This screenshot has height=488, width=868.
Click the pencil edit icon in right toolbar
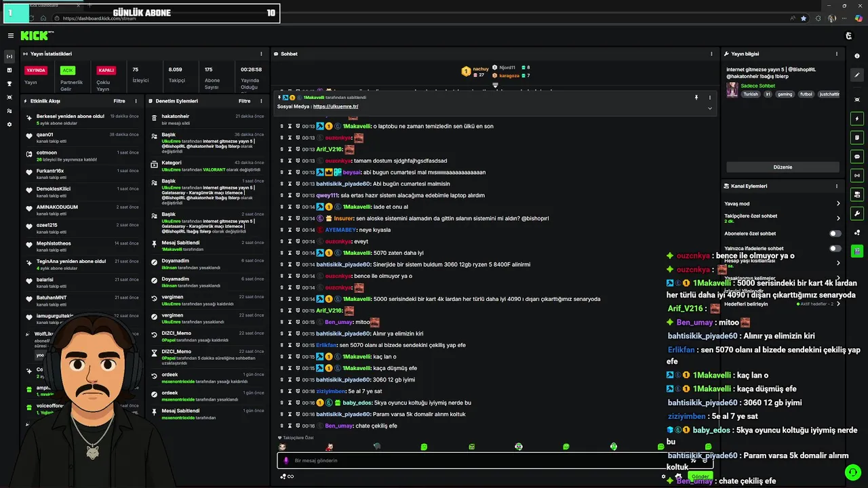(x=857, y=75)
